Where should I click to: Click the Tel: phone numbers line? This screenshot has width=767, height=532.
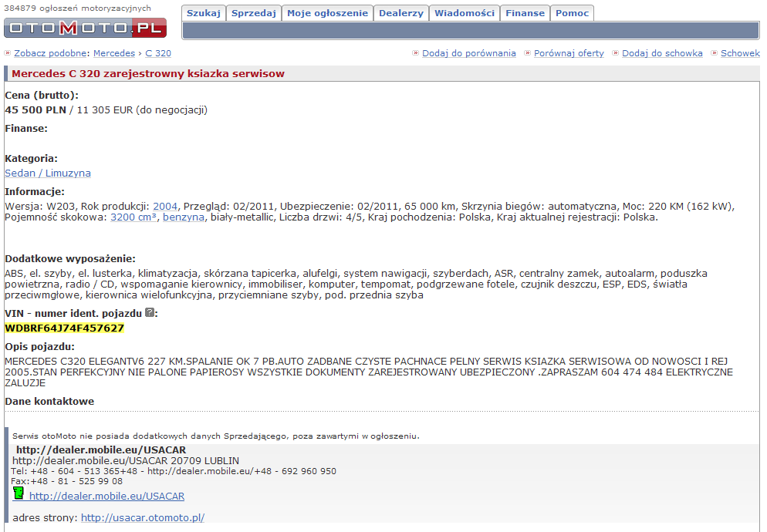tap(174, 471)
